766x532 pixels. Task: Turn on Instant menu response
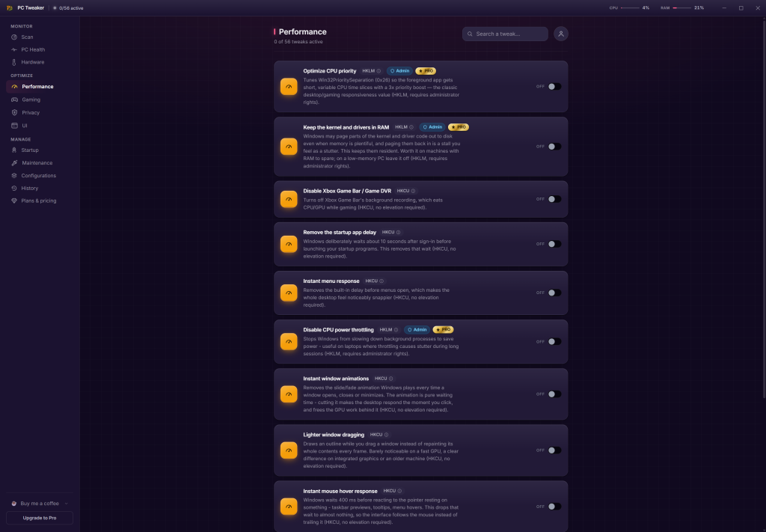(554, 293)
